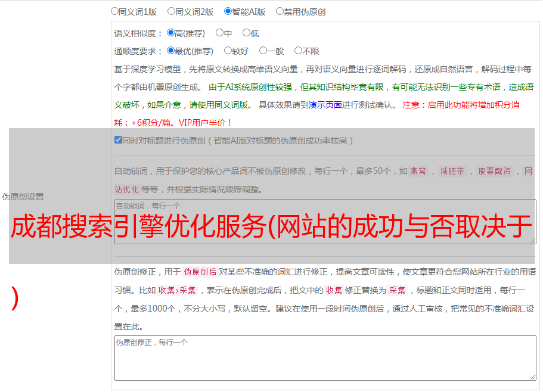Image resolution: width=543 pixels, height=392 pixels.
Task: Select 禁用伪原创 radio option
Action: pyautogui.click(x=280, y=11)
